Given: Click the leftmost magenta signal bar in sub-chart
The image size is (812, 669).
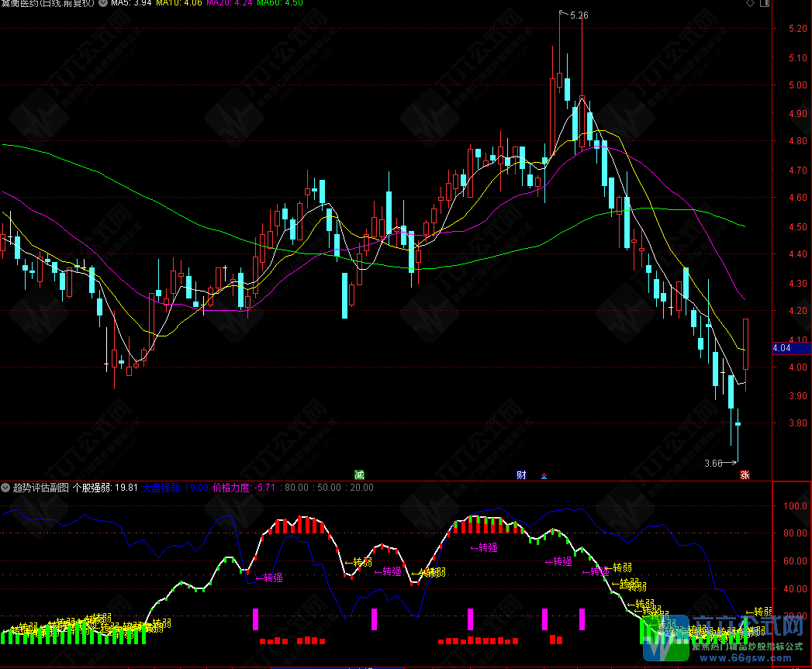Looking at the screenshot, I should 255,619.
